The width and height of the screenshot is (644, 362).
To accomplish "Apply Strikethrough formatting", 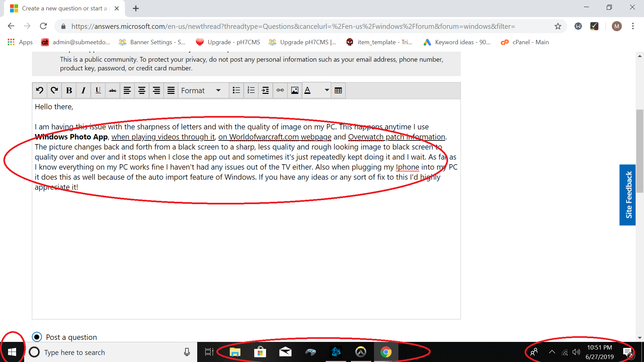I will [113, 90].
